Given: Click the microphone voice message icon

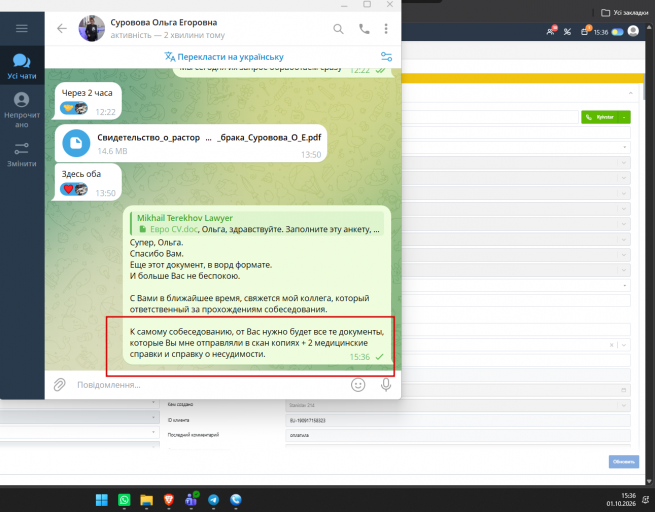Looking at the screenshot, I should point(386,385).
